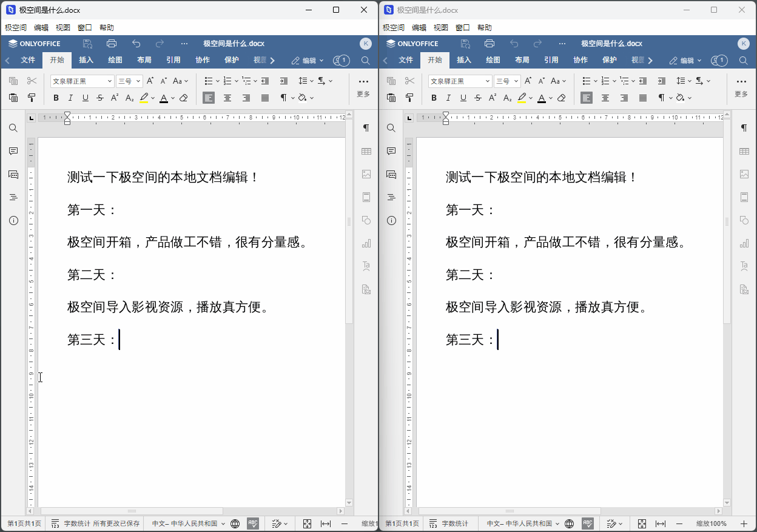Screen dimensions: 757x532
Task: Toggle Underline in right window toolbar
Action: (463, 98)
